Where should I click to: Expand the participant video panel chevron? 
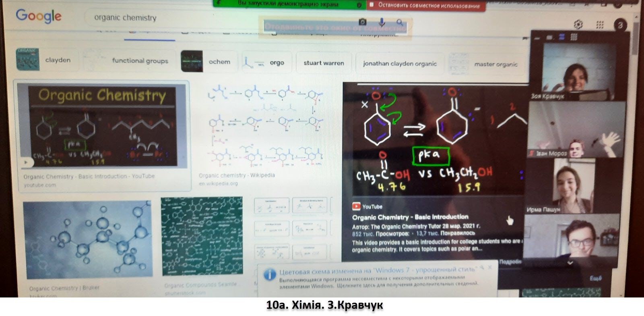(x=570, y=262)
